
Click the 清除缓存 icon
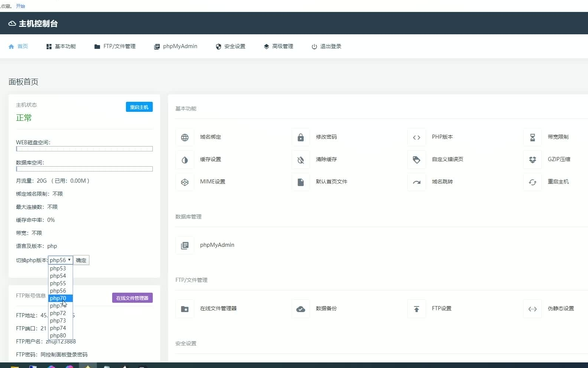pyautogui.click(x=301, y=160)
